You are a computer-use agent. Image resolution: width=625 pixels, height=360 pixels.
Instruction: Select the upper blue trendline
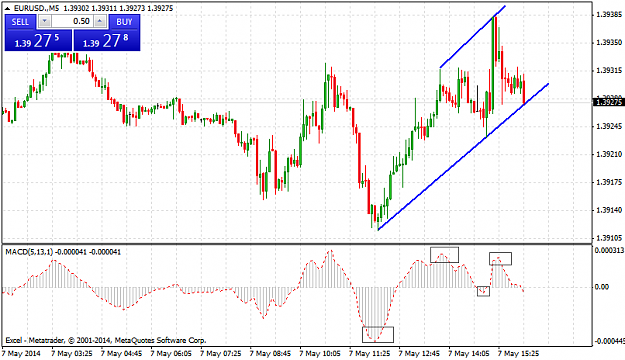pyautogui.click(x=473, y=37)
